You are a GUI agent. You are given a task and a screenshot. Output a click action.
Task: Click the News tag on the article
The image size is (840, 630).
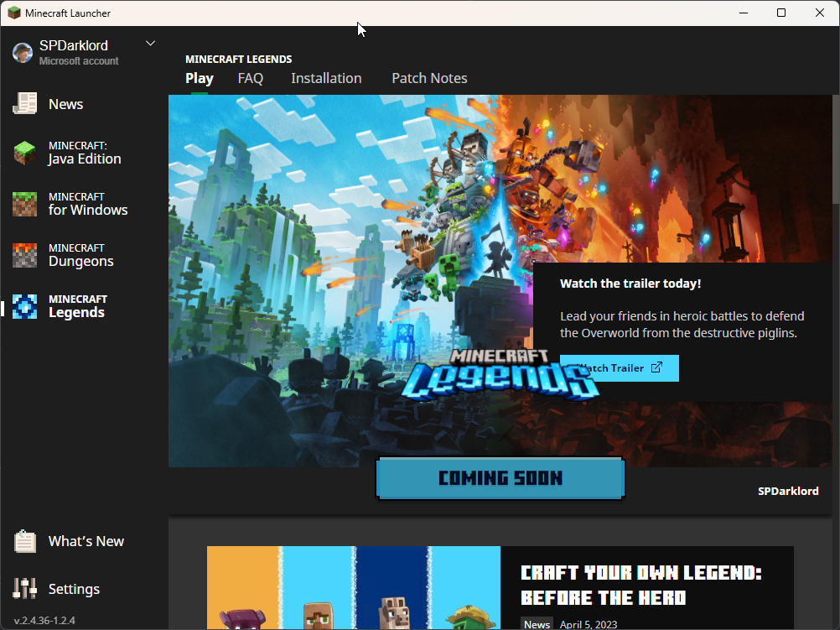pyautogui.click(x=537, y=624)
